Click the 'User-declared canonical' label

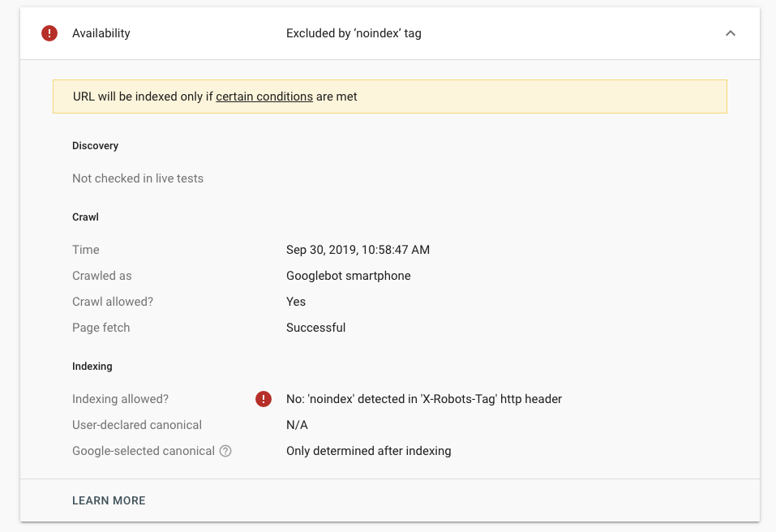(x=137, y=425)
